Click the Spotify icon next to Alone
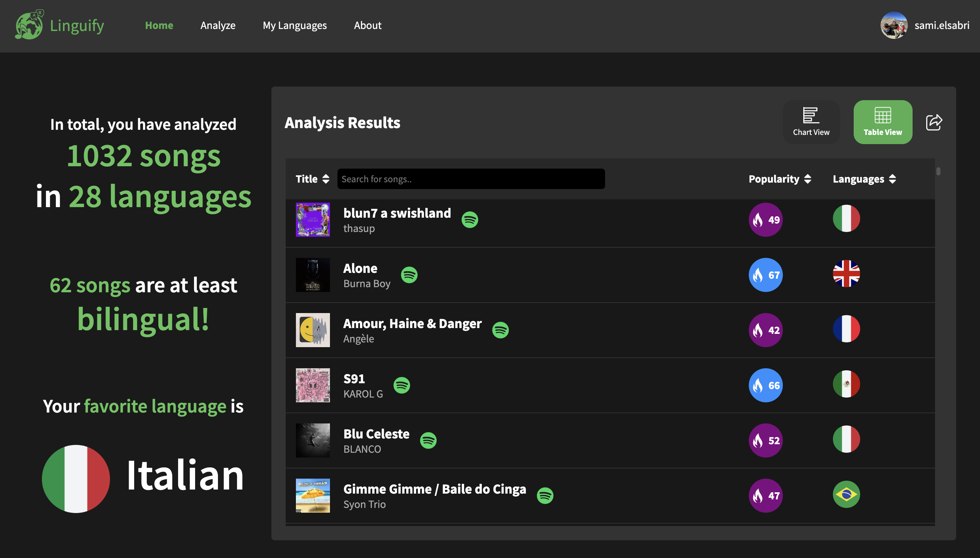 [409, 275]
